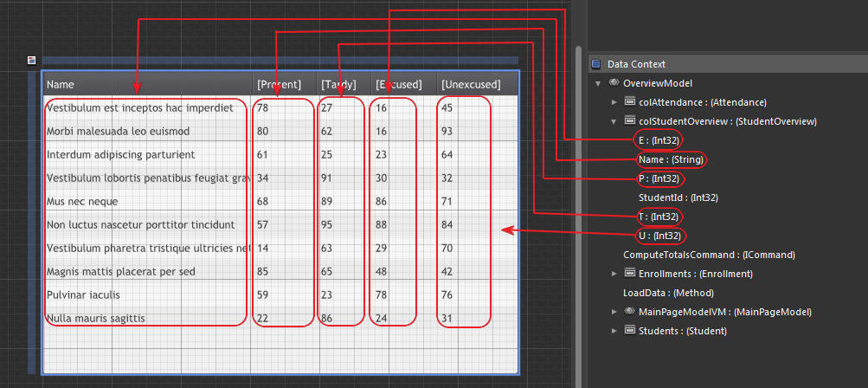The width and height of the screenshot is (868, 388).
Task: Select the [Excused] column header
Action: pyautogui.click(x=403, y=84)
